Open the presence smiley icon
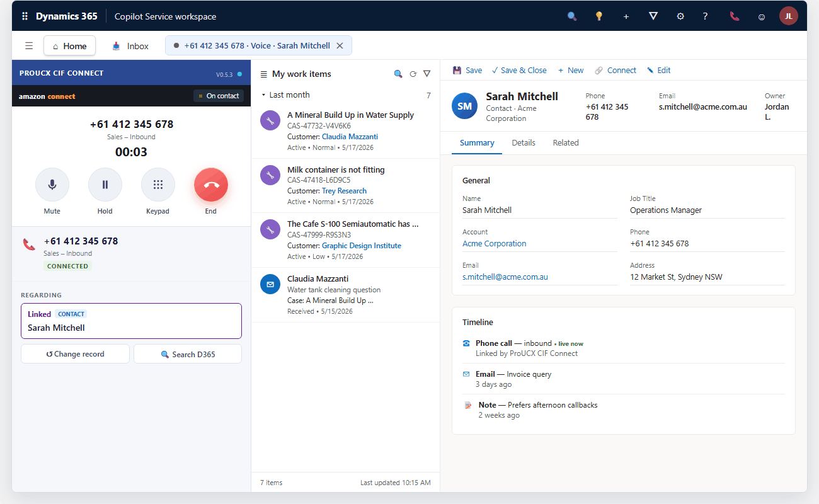 point(762,16)
